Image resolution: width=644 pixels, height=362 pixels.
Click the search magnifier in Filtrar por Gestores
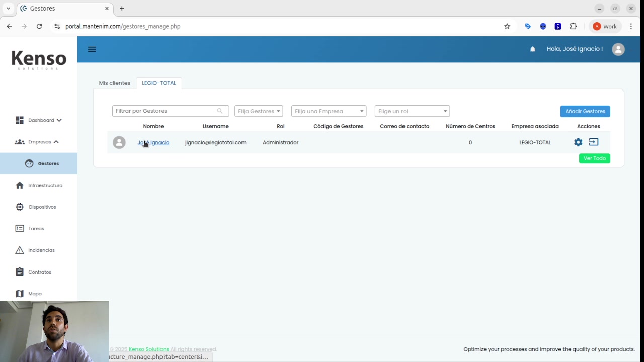[x=220, y=111]
